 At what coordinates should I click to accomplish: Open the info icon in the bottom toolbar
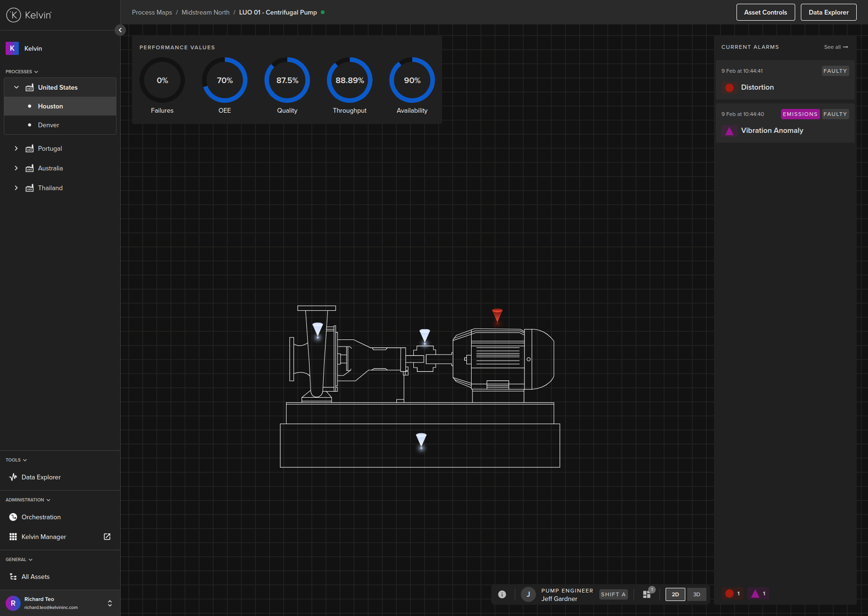coord(502,594)
